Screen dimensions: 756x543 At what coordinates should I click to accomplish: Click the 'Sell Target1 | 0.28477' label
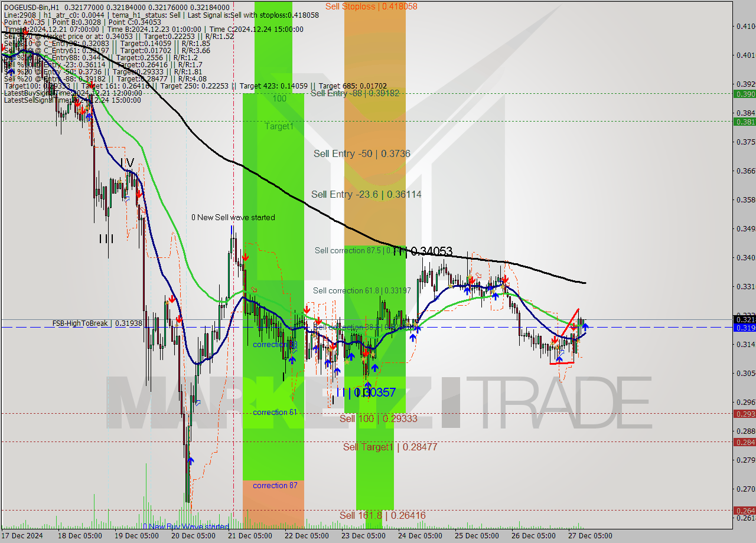390,447
